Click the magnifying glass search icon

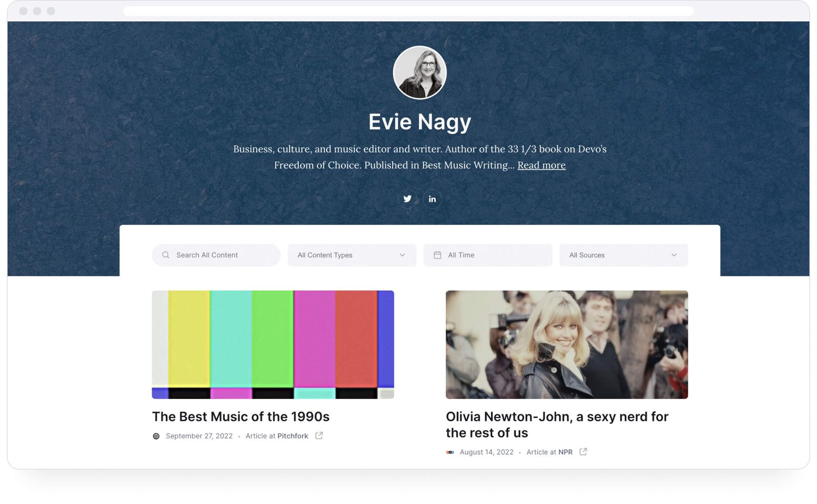pyautogui.click(x=165, y=255)
